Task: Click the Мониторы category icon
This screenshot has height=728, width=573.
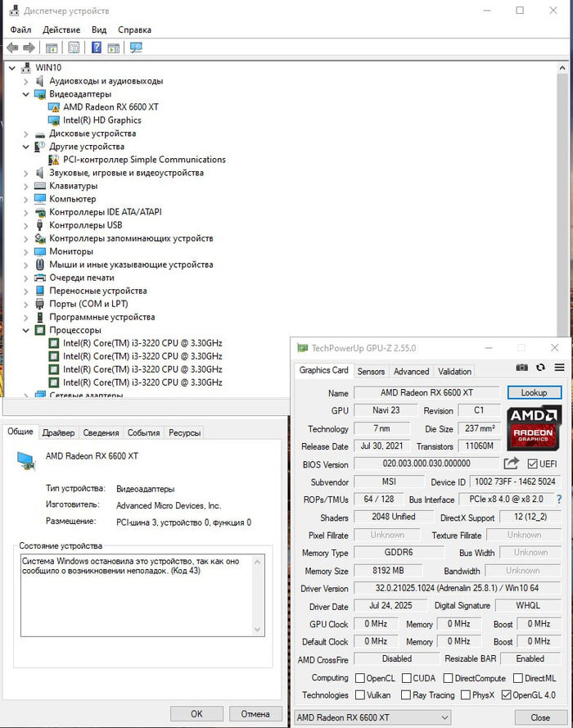Action: tap(40, 251)
